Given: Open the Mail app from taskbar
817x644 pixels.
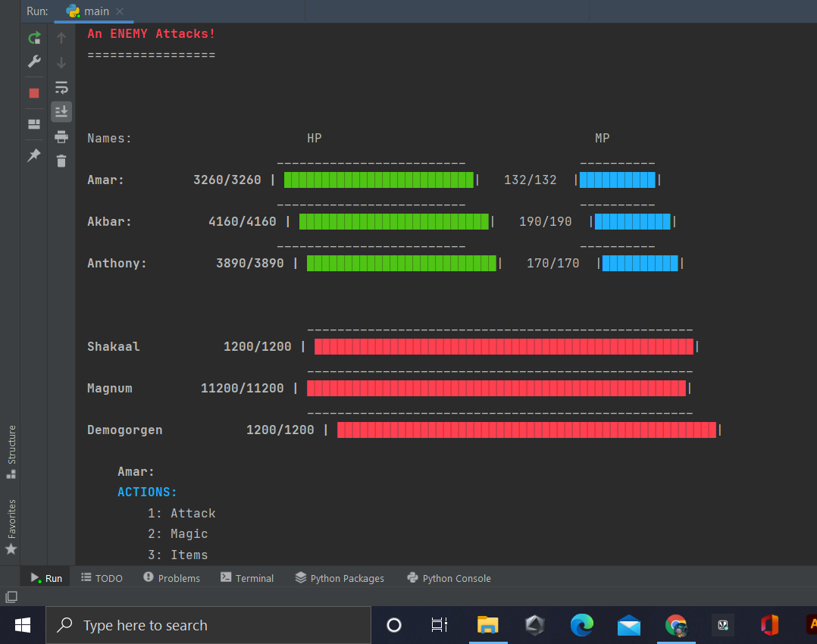Looking at the screenshot, I should pos(629,625).
